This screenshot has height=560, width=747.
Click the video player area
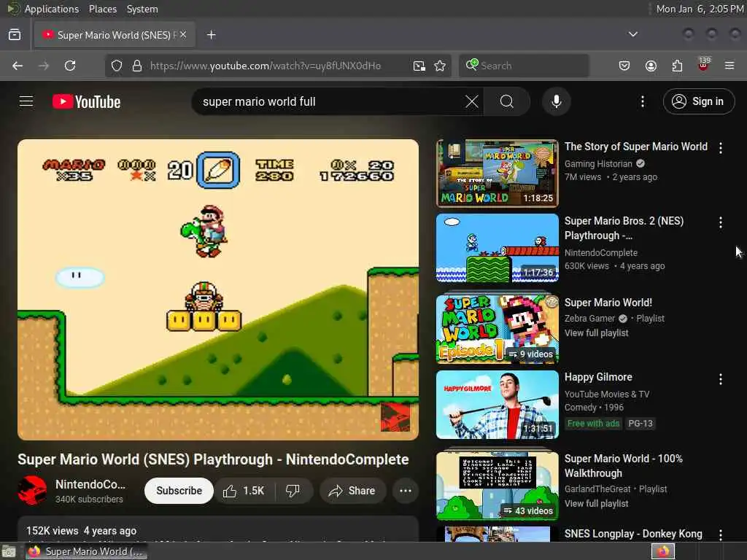point(218,289)
